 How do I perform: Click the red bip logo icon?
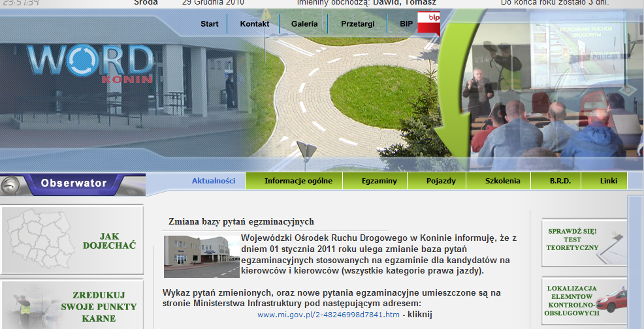(428, 23)
